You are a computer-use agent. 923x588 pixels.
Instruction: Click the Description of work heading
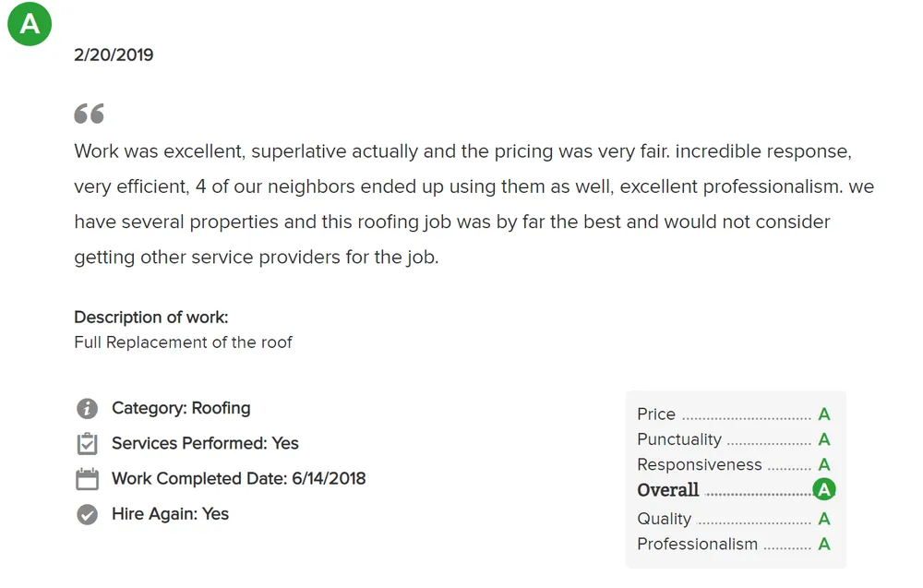pos(150,318)
